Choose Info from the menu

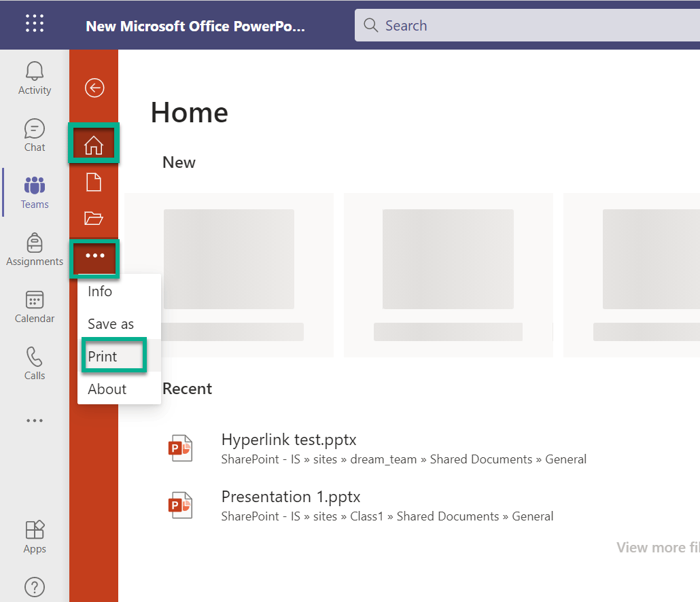point(119,291)
